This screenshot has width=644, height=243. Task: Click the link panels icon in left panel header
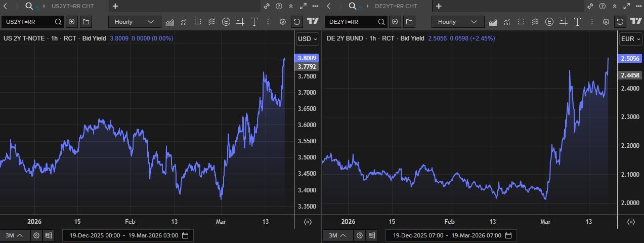click(267, 6)
